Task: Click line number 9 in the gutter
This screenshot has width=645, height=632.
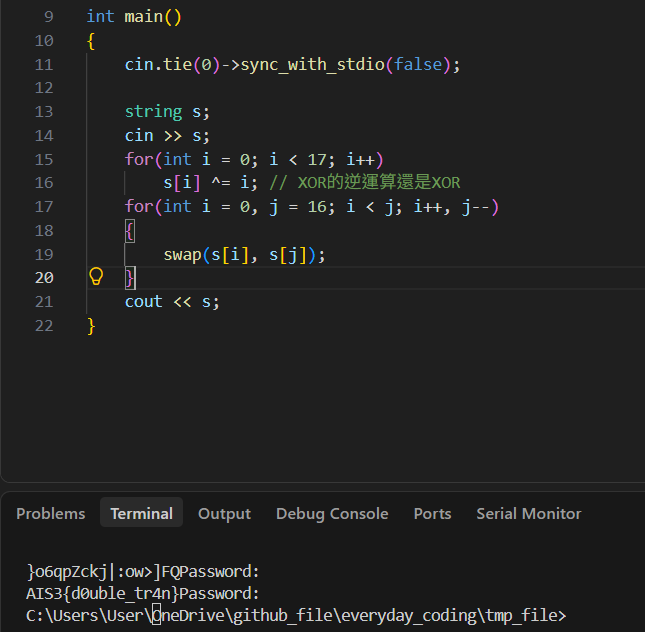Action: pyautogui.click(x=49, y=17)
